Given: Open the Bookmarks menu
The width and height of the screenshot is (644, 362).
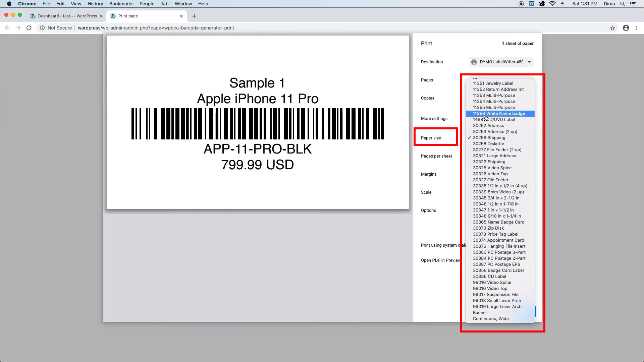Looking at the screenshot, I should (121, 4).
